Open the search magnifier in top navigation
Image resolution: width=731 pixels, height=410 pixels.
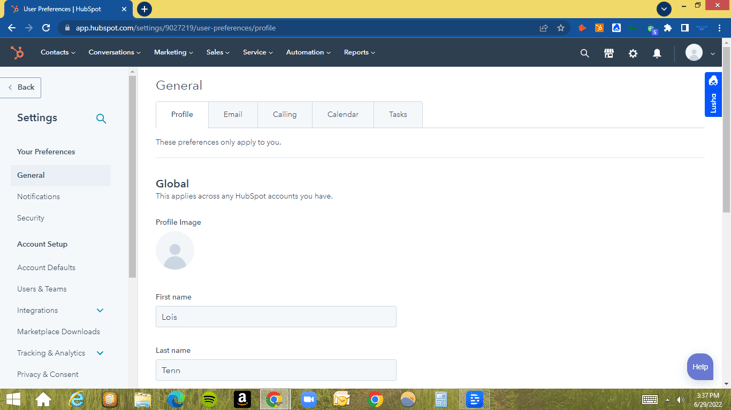point(585,53)
